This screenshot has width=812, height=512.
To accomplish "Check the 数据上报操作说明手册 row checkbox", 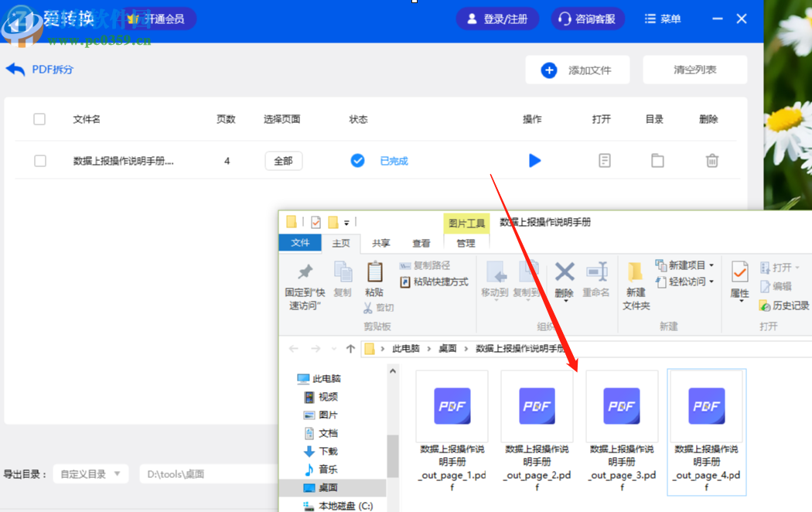I will pos(39,160).
